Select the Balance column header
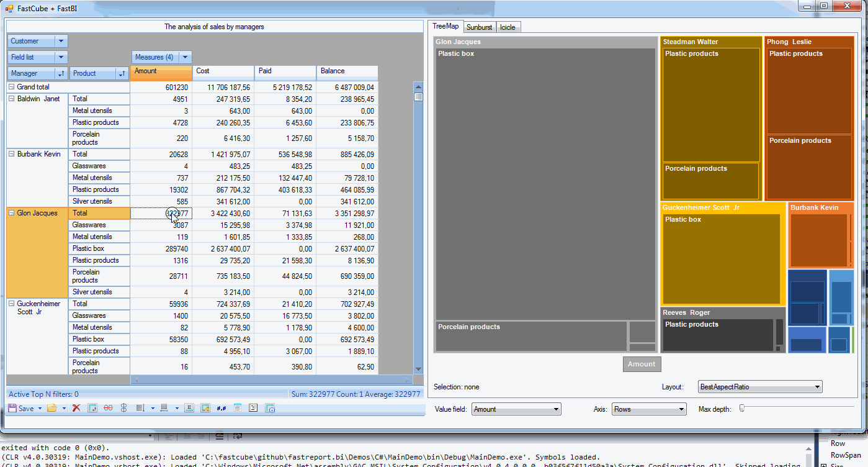 [x=347, y=73]
